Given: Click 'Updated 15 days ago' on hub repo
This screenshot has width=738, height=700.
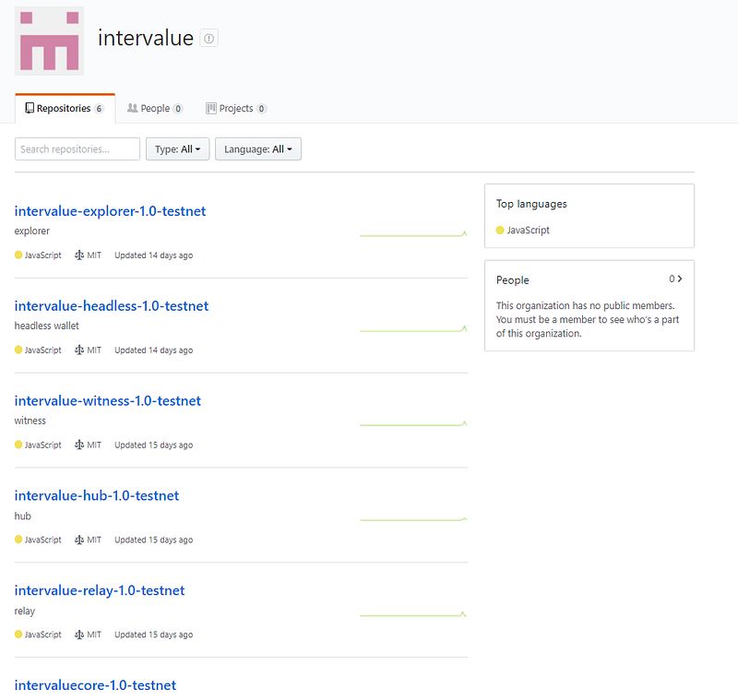Looking at the screenshot, I should pyautogui.click(x=153, y=540).
